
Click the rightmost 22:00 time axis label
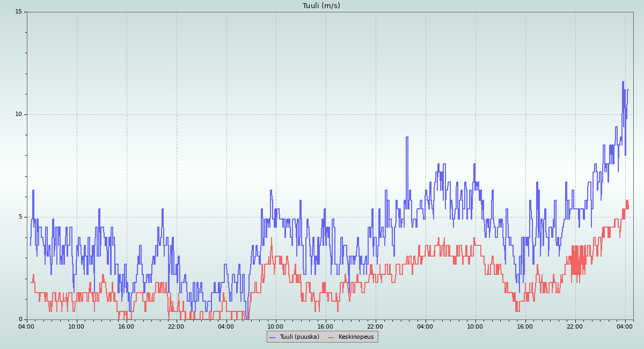click(575, 326)
